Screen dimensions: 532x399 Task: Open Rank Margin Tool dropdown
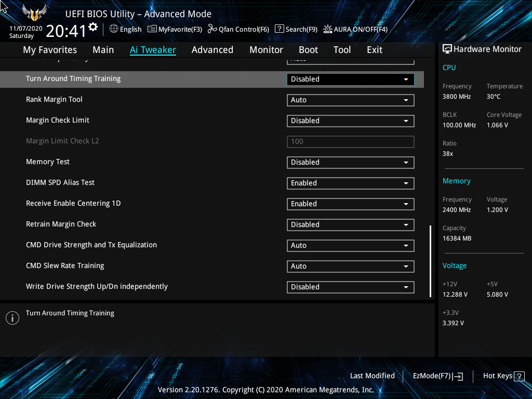351,100
